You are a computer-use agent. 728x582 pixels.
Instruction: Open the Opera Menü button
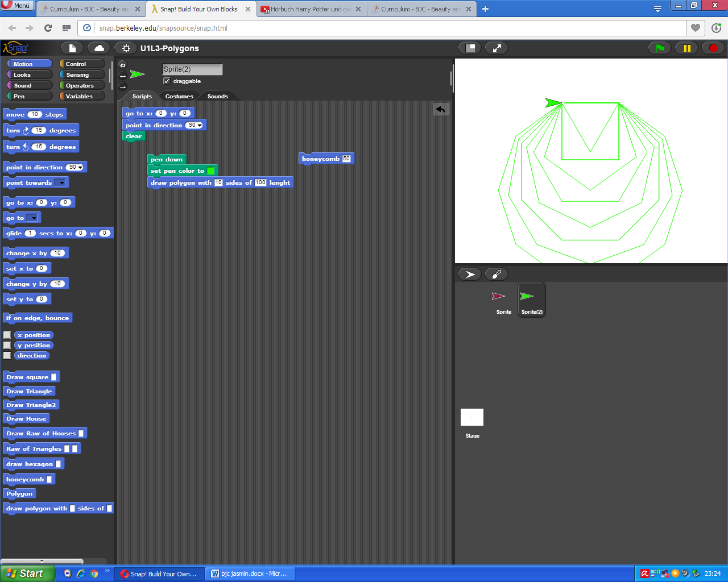click(x=17, y=6)
